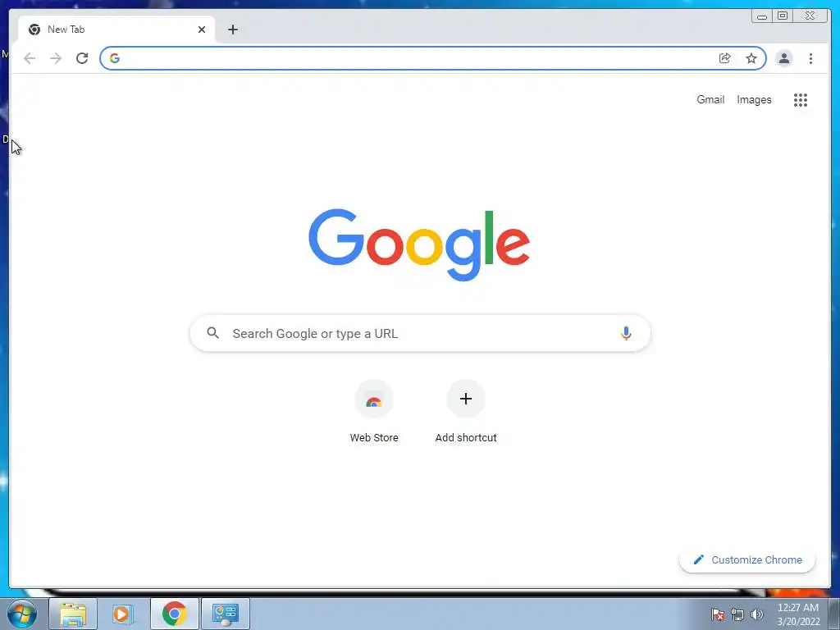Bookmark this tab with the star icon
The width and height of the screenshot is (840, 630).
[751, 58]
